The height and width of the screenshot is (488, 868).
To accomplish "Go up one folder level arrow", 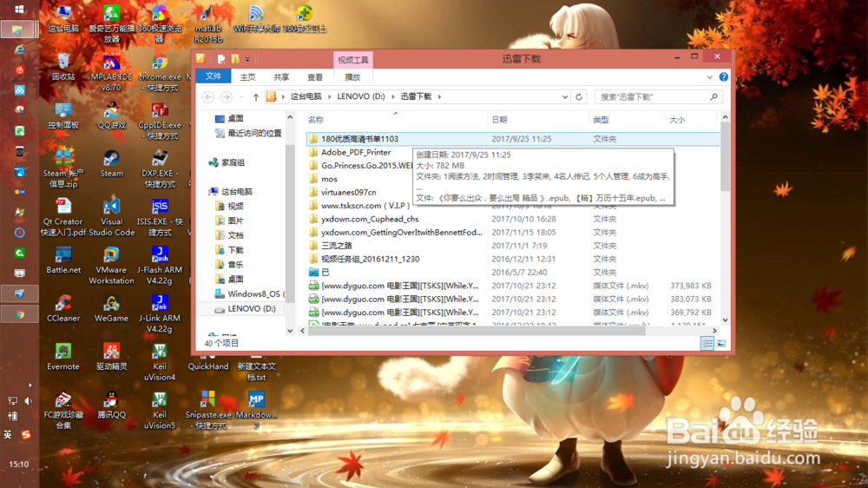I will click(x=256, y=97).
